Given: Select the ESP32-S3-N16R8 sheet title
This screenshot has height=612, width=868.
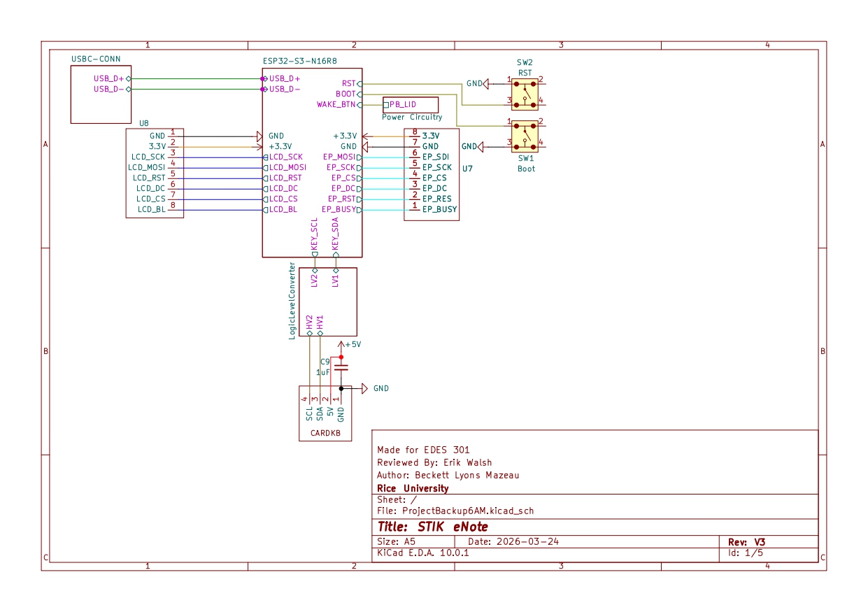Looking at the screenshot, I should click(x=300, y=62).
